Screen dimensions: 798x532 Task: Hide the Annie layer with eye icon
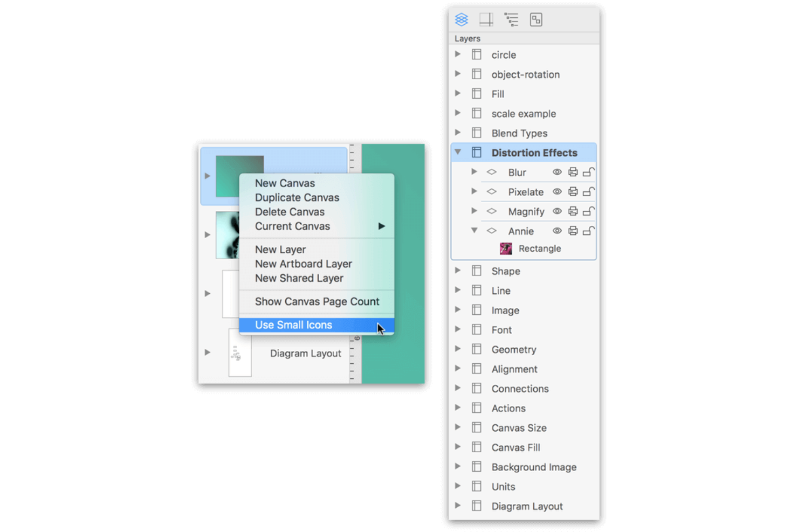[557, 231]
